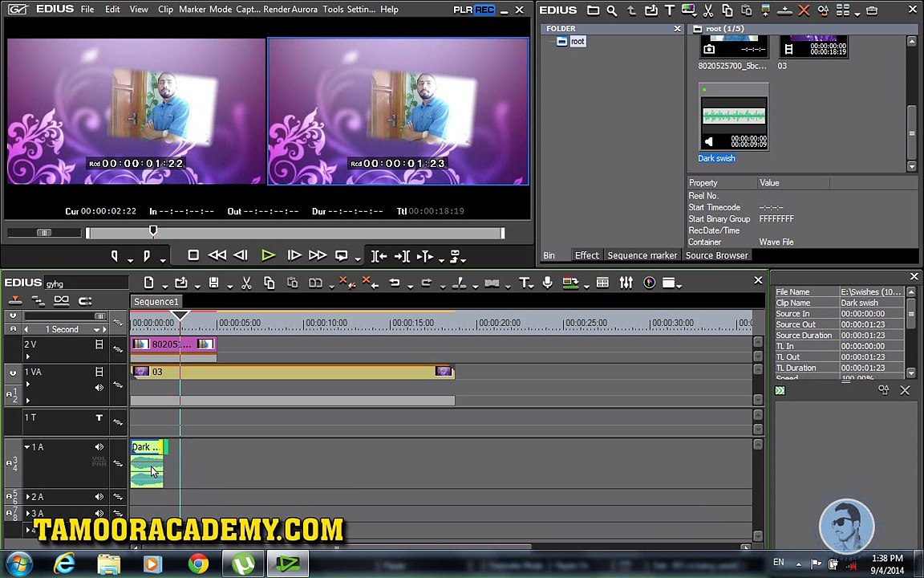This screenshot has width=924, height=578.
Task: Open the Clip menu
Action: click(x=165, y=10)
